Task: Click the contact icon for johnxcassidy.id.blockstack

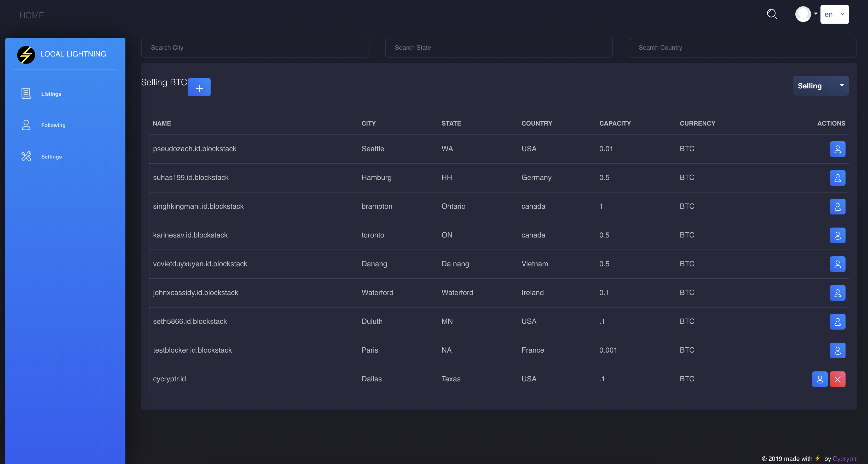Action: click(838, 293)
